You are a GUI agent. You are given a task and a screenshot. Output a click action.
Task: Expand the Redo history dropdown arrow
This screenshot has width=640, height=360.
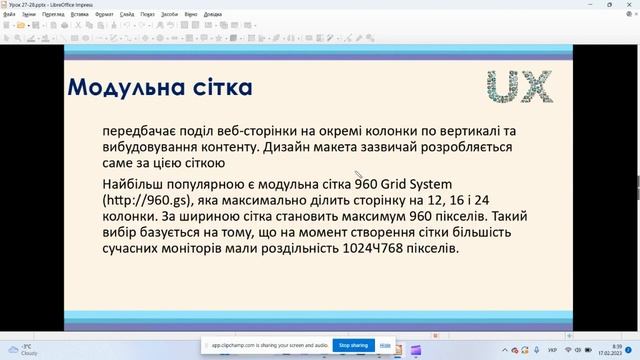click(x=149, y=25)
